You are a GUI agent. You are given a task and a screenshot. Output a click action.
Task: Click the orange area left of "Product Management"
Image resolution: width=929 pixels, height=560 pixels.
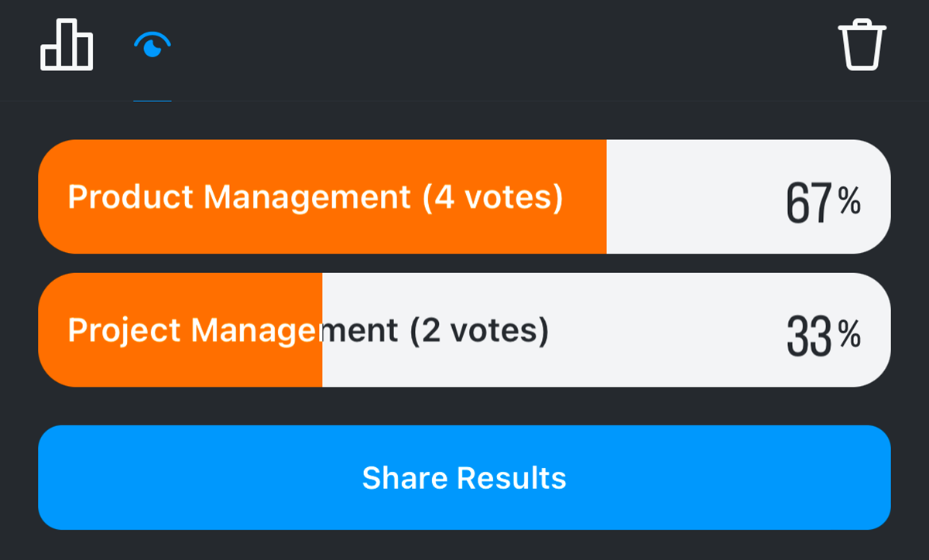[x=53, y=197]
